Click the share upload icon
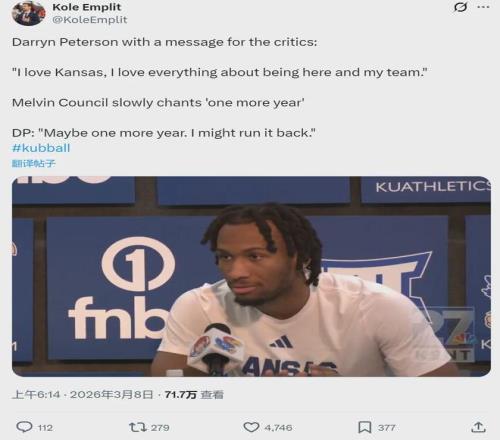Viewport: 500px width, 440px height. pyautogui.click(x=478, y=427)
